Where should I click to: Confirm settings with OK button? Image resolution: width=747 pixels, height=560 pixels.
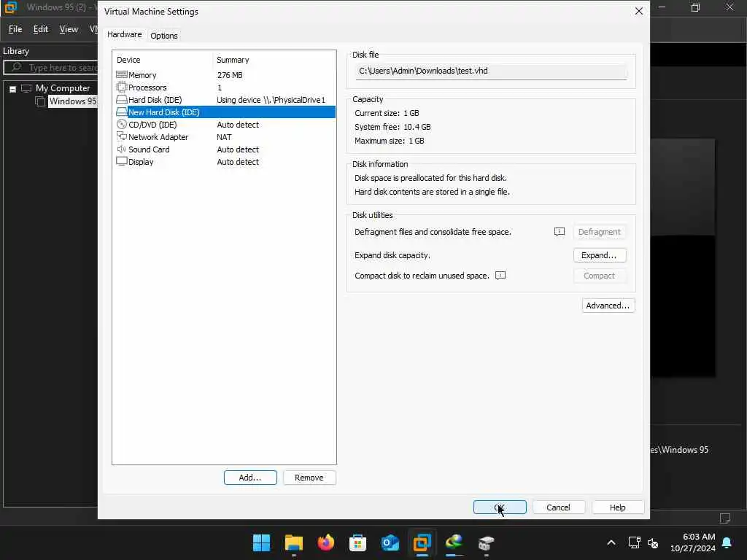[500, 507]
